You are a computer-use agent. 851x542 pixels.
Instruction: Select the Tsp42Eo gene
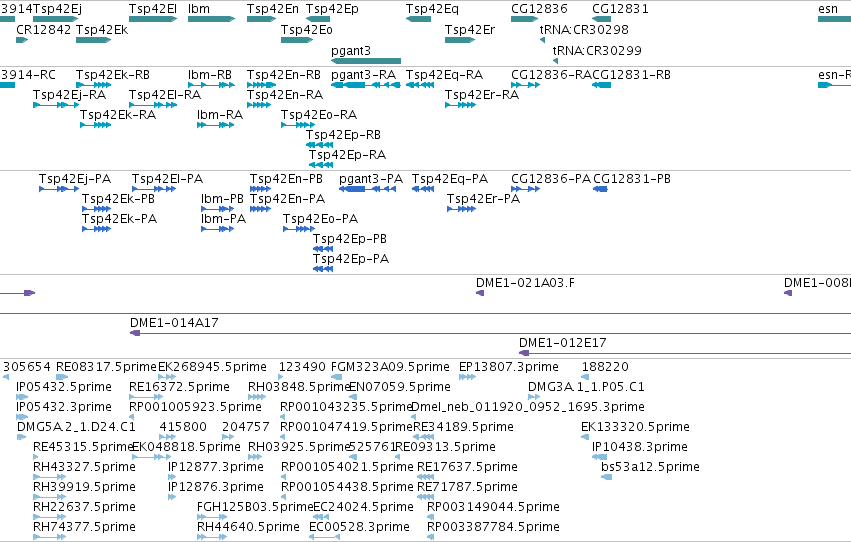point(297,40)
